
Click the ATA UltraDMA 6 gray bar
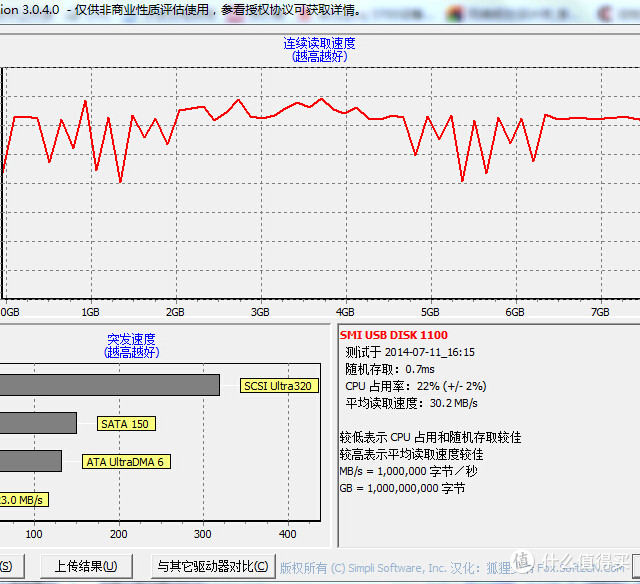[31, 461]
